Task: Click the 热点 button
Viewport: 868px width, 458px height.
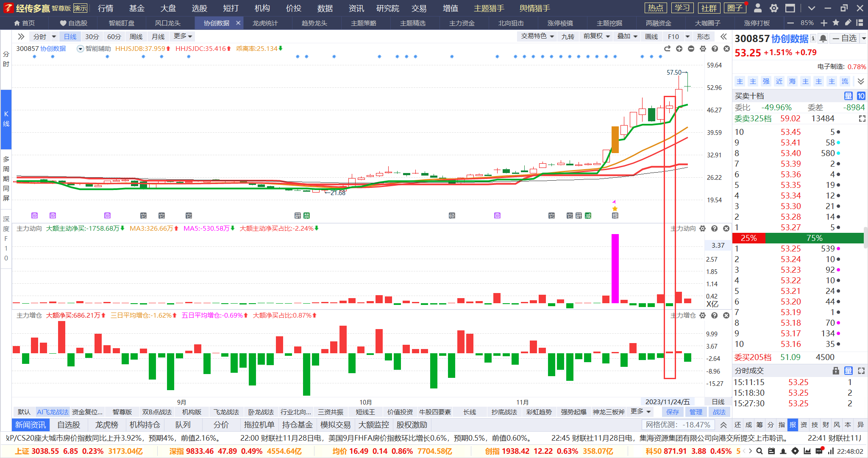Action: [x=656, y=8]
